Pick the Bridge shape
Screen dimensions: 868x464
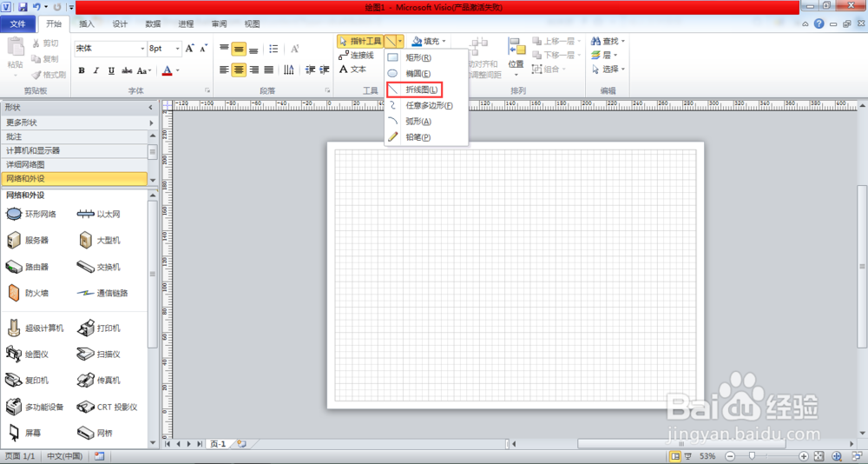coord(95,433)
